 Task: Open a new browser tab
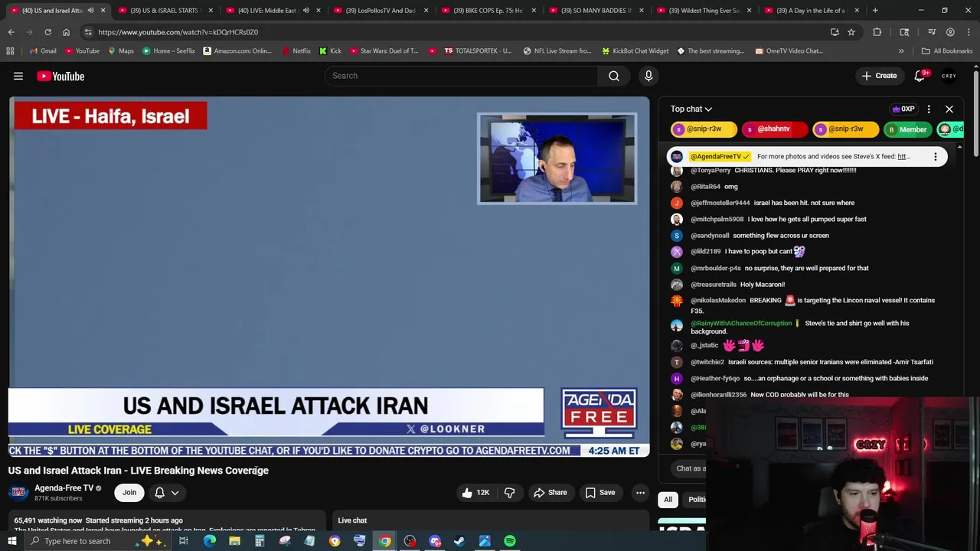pos(875,11)
